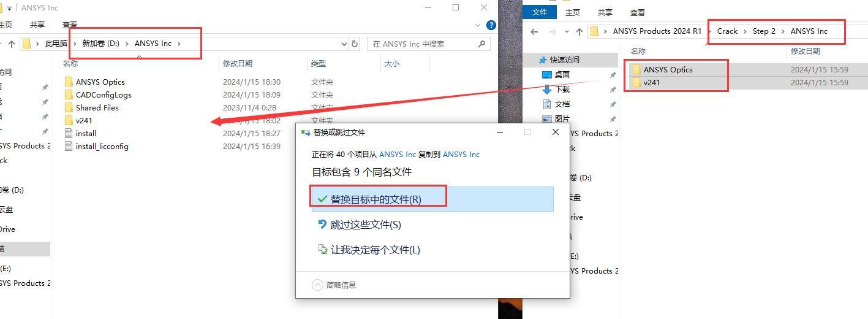Expand chevron after 新加卷 (D:) in address bar

coord(127,44)
